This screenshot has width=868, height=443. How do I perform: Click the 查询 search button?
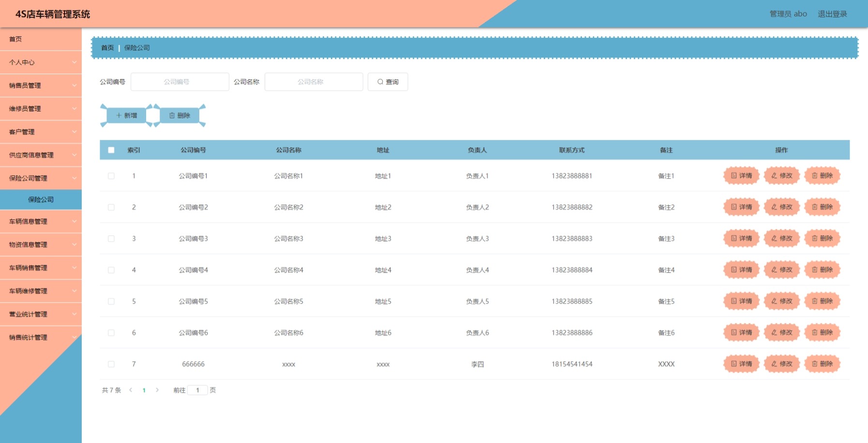pos(388,82)
